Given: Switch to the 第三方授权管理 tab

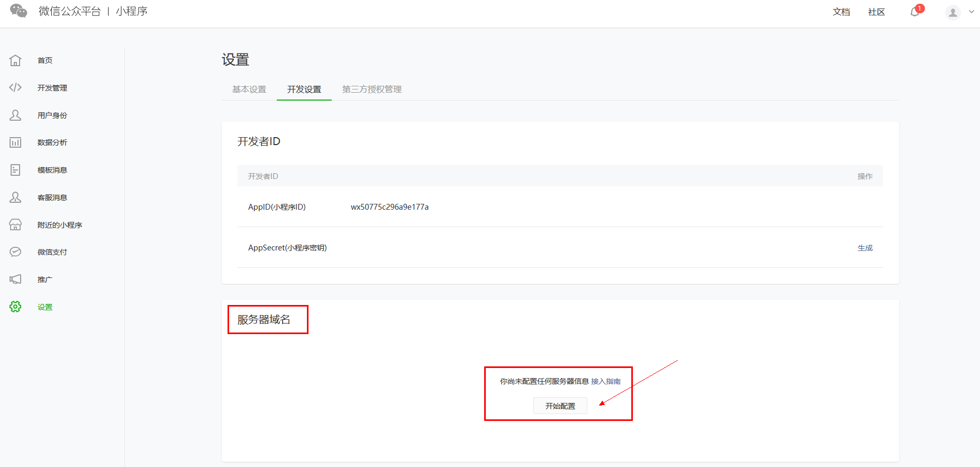Looking at the screenshot, I should 371,89.
